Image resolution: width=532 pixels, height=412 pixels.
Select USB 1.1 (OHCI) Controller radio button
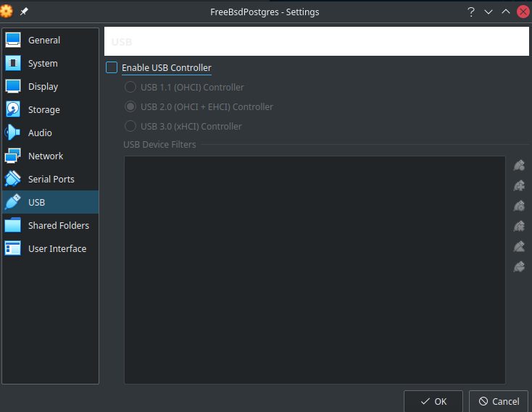[130, 87]
